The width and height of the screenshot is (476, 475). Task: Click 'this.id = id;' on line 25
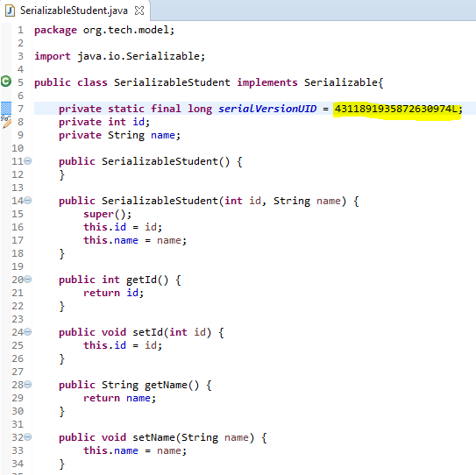[123, 345]
